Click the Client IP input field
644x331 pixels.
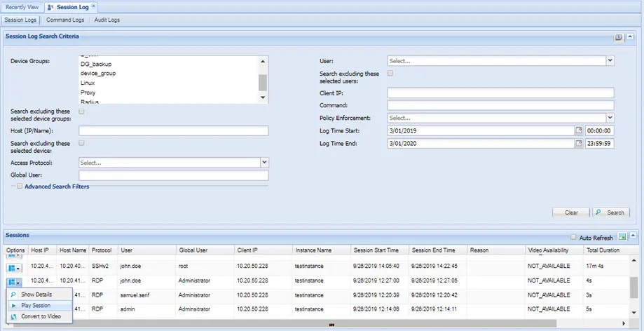pyautogui.click(x=500, y=93)
